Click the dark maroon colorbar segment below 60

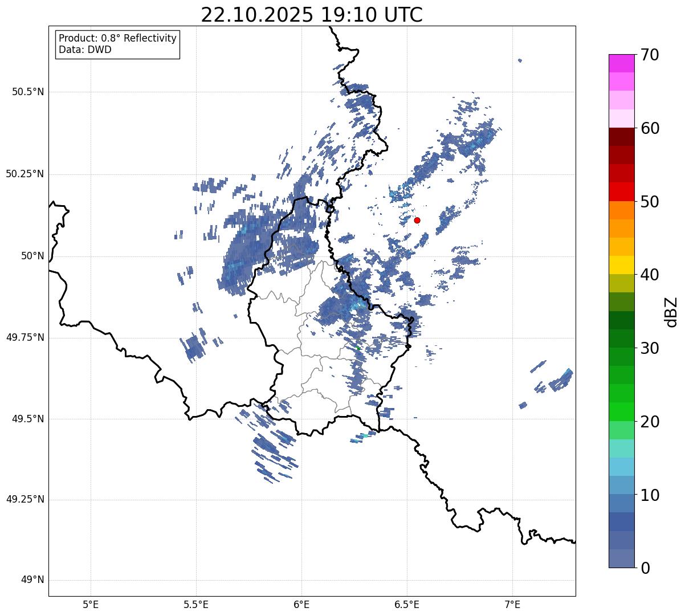pyautogui.click(x=621, y=137)
